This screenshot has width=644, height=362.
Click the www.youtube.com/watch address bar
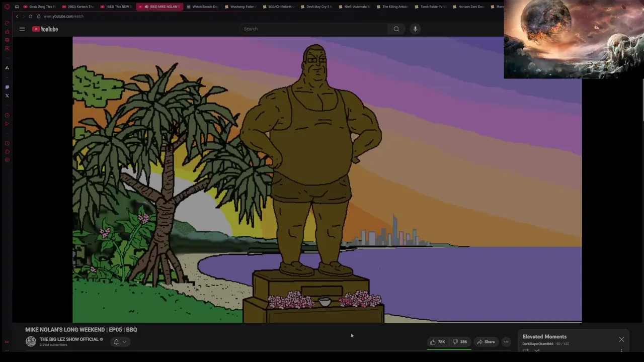pos(63,16)
